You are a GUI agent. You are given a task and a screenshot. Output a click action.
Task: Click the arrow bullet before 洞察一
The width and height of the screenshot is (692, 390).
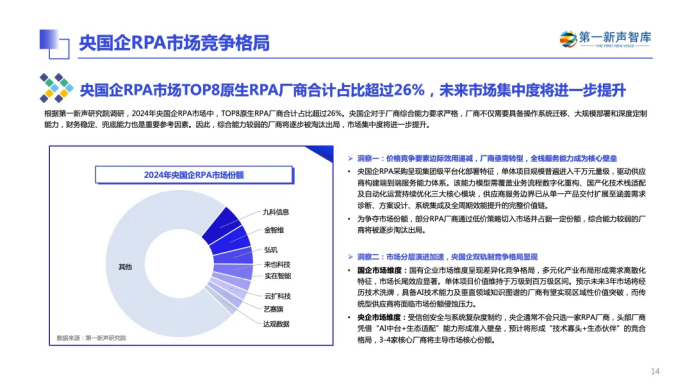click(x=350, y=158)
